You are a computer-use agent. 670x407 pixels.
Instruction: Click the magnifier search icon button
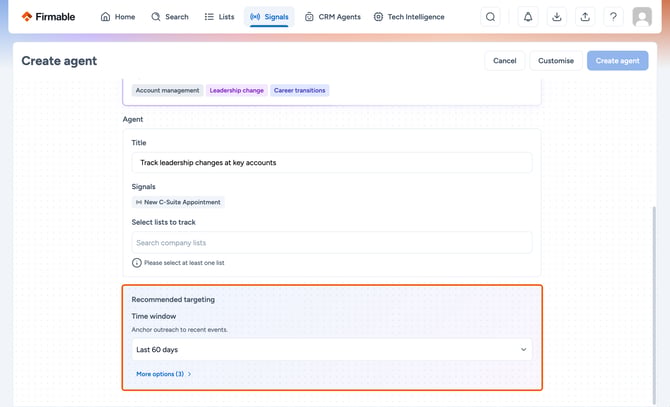(x=491, y=17)
